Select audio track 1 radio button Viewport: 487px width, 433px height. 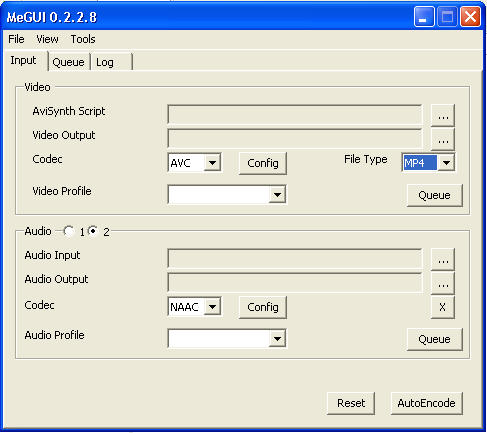tap(69, 231)
